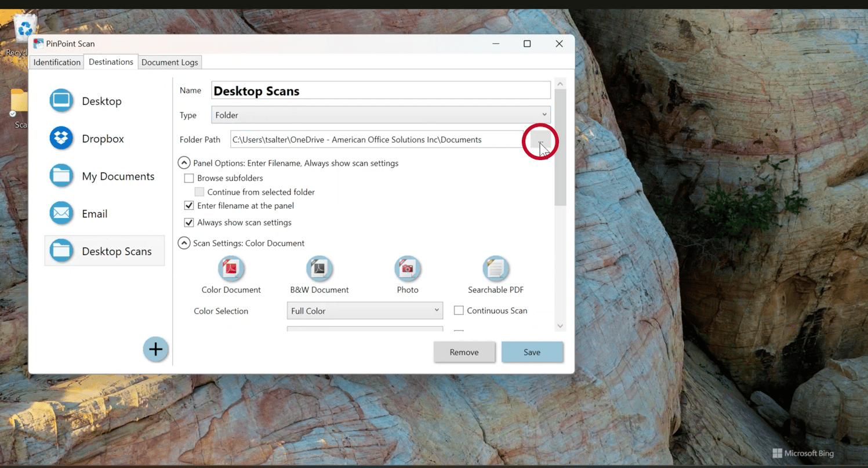Choose the Searchable PDF preset
The height and width of the screenshot is (468, 868).
coord(496,269)
